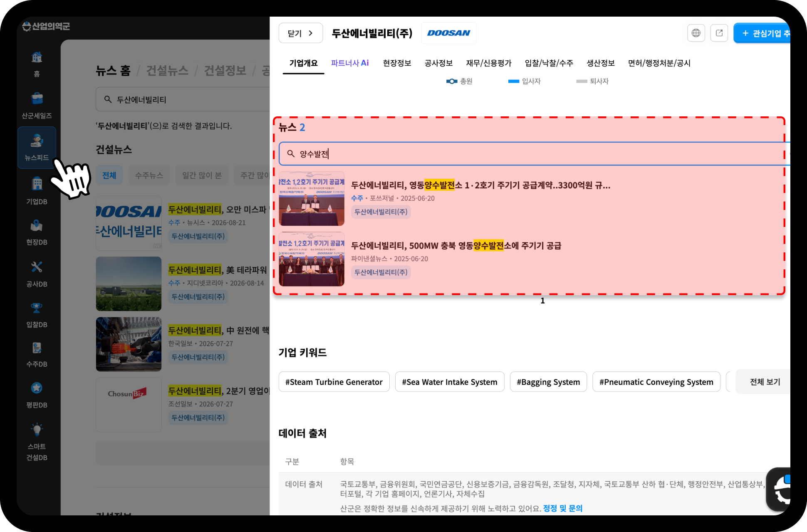Open 기업DB from the sidebar

pyautogui.click(x=37, y=190)
